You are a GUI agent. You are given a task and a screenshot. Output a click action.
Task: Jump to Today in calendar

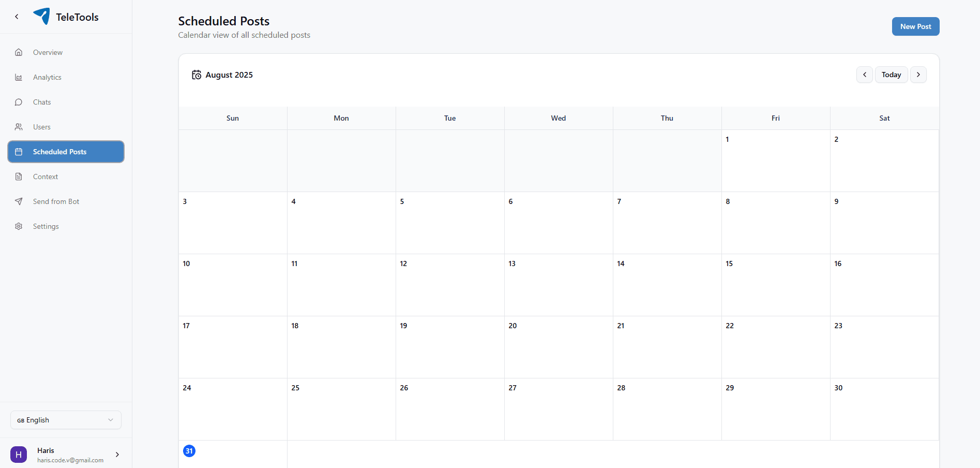pyautogui.click(x=891, y=75)
